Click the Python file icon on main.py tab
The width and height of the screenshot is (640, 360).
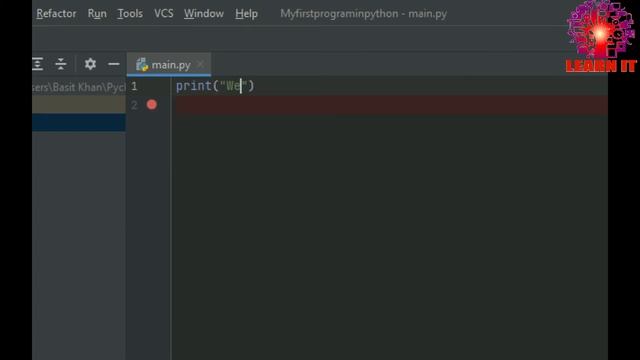pos(142,65)
